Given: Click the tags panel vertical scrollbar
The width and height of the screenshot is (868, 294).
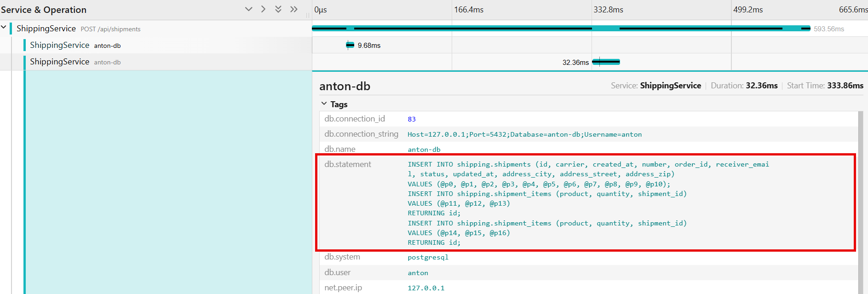Looking at the screenshot, I should 861,202.
